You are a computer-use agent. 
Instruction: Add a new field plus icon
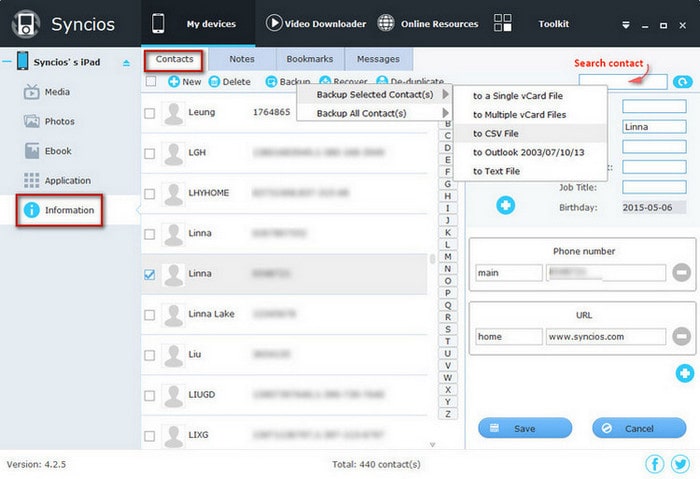pos(685,373)
